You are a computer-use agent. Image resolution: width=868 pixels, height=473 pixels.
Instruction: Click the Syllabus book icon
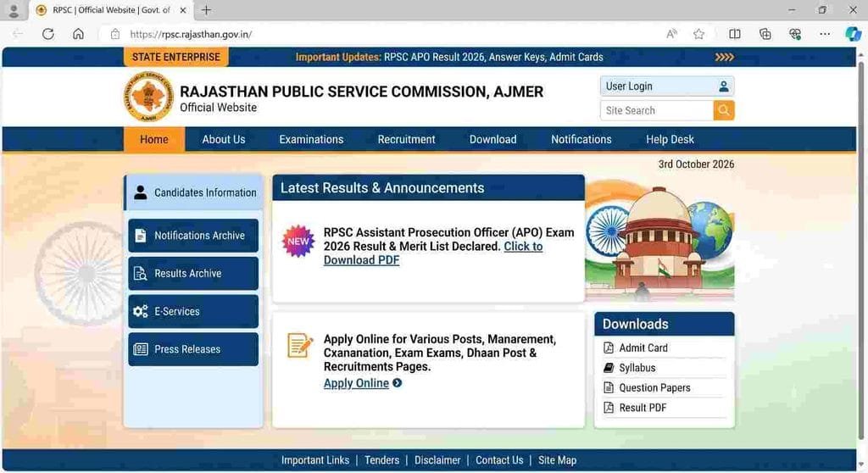pos(609,368)
